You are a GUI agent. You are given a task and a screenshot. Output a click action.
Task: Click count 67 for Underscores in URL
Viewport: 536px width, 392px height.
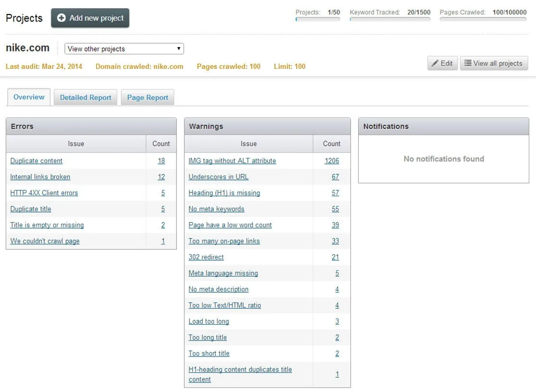(336, 177)
